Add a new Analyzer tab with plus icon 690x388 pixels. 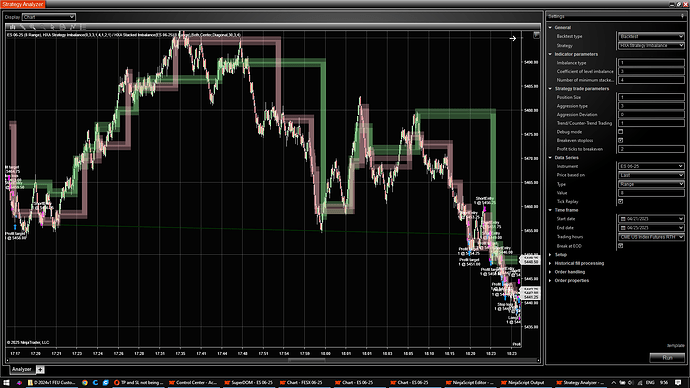coord(40,370)
